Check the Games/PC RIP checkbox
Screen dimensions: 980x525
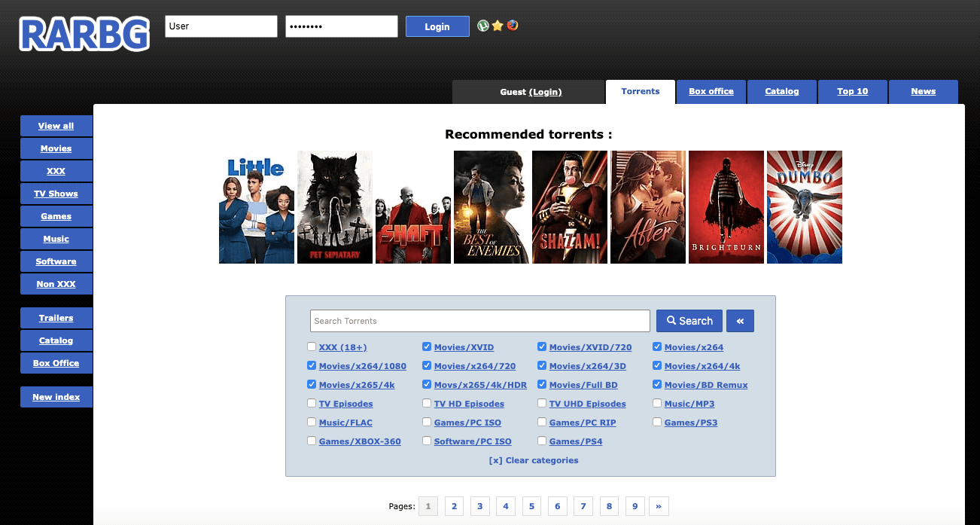point(542,423)
